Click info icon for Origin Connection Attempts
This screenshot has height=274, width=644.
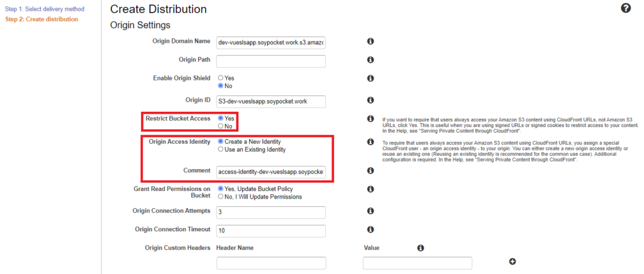point(370,211)
